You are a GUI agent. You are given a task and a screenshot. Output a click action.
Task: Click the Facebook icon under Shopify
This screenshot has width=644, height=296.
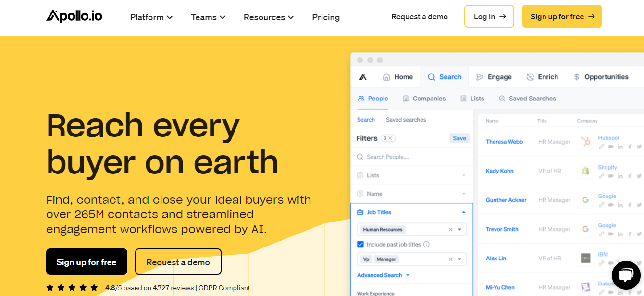(630, 176)
